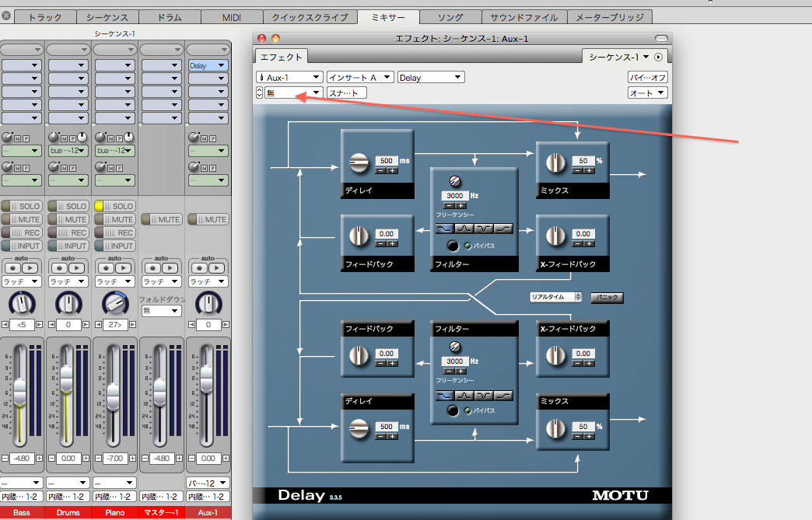Click the upper filter's 3000 Hz frequency field
Viewport: 812px width, 520px height.
(x=455, y=196)
